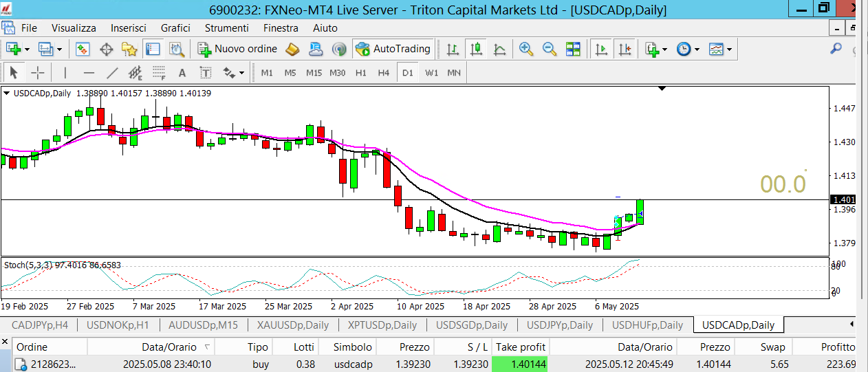Toggle chart auto scroll
The image size is (868, 372).
(601, 49)
